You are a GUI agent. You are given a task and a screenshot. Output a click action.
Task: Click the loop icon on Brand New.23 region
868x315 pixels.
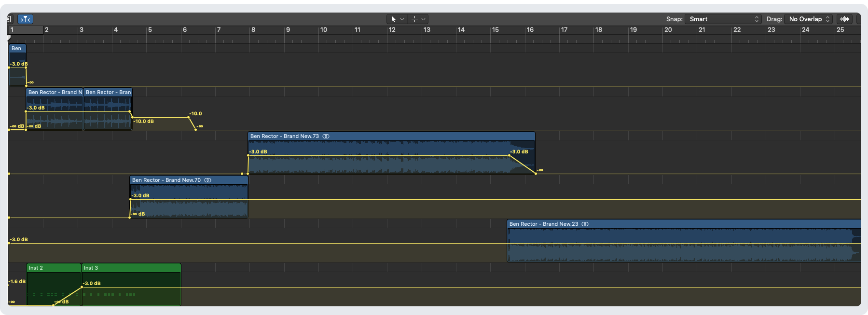point(585,224)
